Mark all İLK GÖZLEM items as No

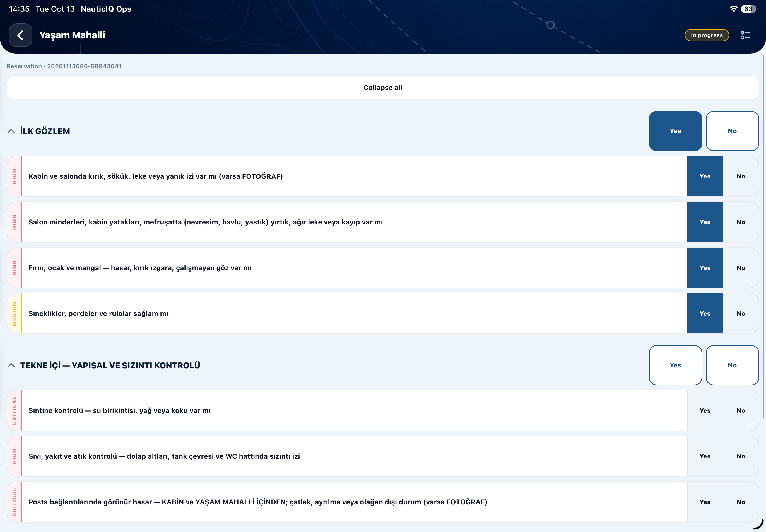732,131
